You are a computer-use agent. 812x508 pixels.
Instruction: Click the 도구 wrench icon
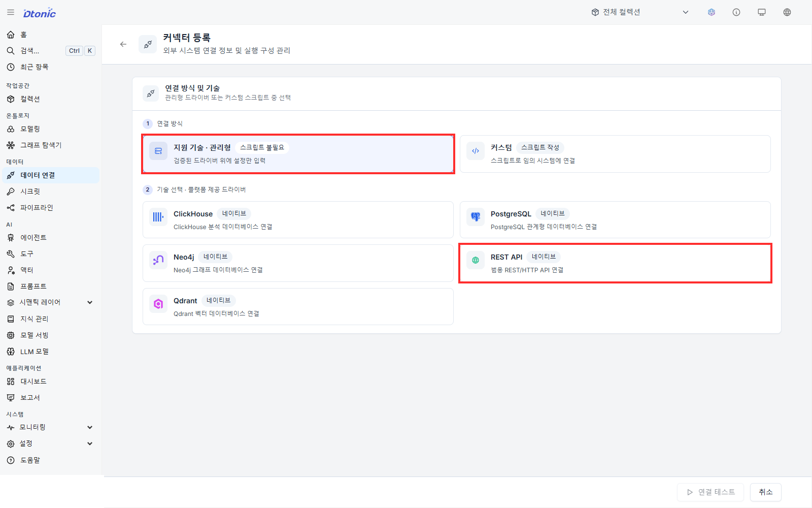tap(11, 254)
